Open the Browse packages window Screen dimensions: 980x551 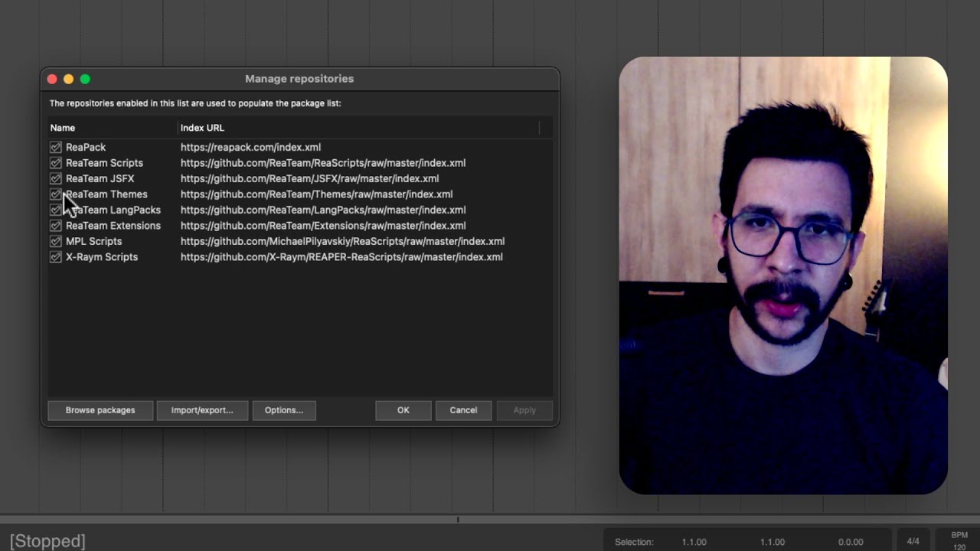point(100,410)
